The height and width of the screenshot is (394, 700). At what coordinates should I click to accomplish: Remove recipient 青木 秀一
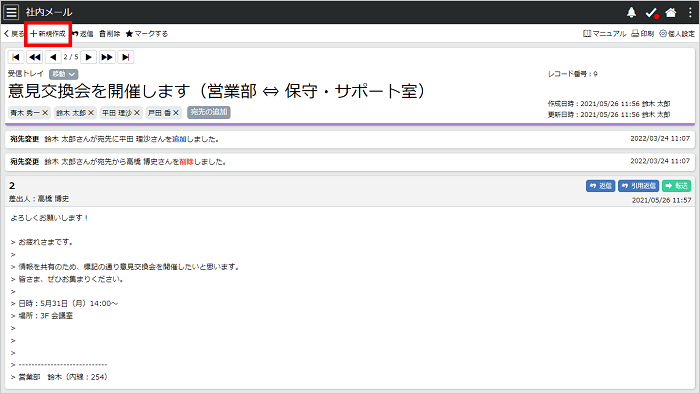click(x=45, y=113)
